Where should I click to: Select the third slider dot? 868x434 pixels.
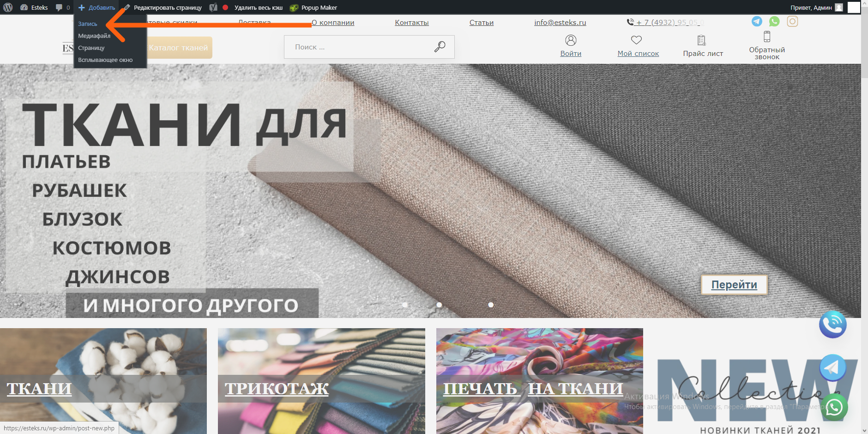[x=491, y=305]
